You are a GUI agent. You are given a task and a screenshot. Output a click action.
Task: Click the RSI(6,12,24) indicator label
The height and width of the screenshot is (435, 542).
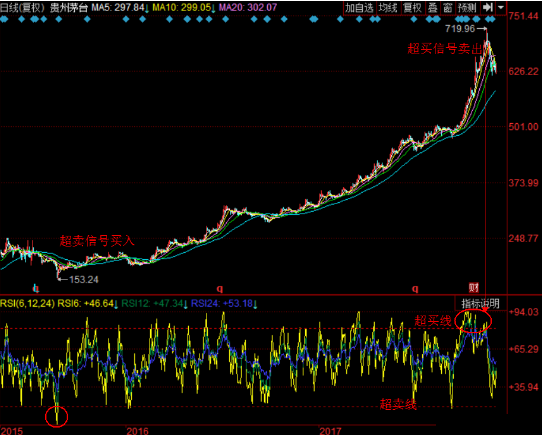27,304
